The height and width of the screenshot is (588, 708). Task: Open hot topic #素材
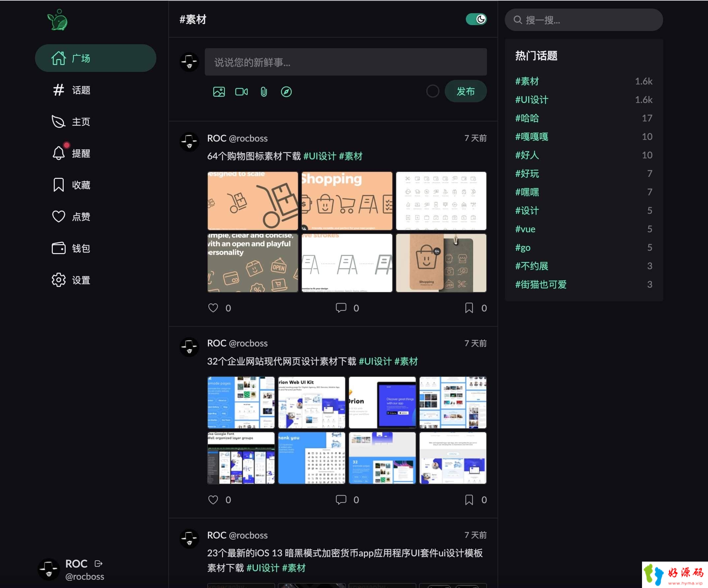point(527,81)
